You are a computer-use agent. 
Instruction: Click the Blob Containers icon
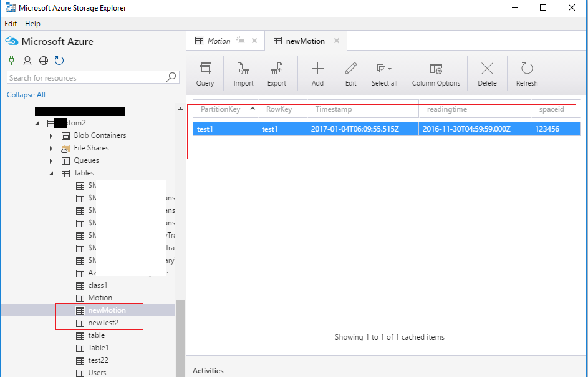pyautogui.click(x=65, y=136)
